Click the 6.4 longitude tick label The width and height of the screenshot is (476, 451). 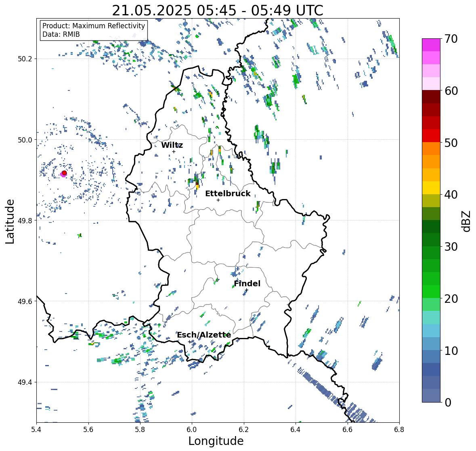[296, 429]
